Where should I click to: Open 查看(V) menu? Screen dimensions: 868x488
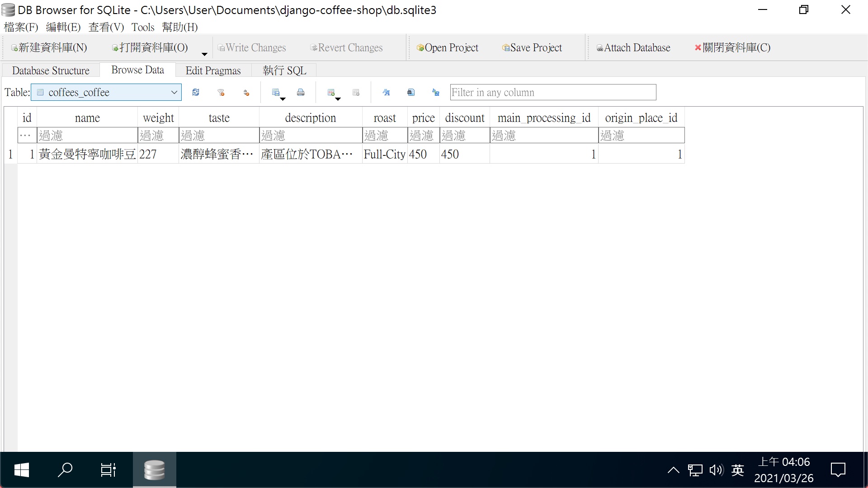coord(106,27)
